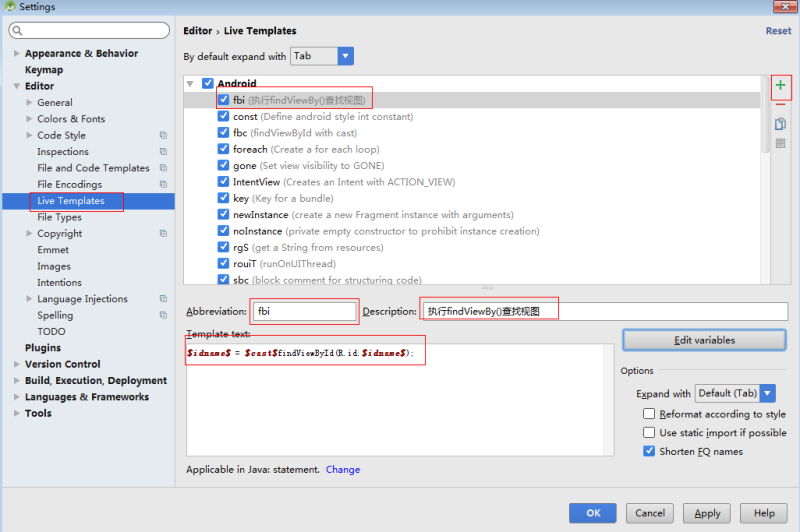Collapse the Android template group
Screen dimensions: 800x532
(190, 84)
